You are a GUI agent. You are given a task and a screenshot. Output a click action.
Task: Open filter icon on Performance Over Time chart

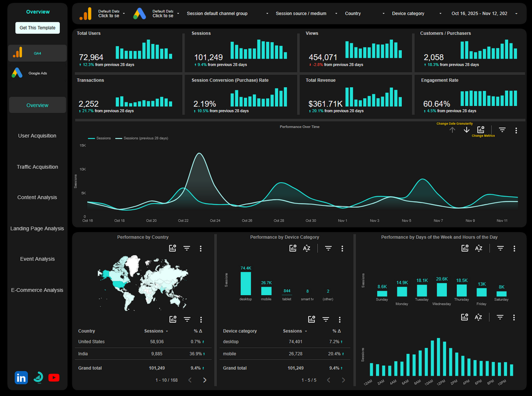click(502, 130)
